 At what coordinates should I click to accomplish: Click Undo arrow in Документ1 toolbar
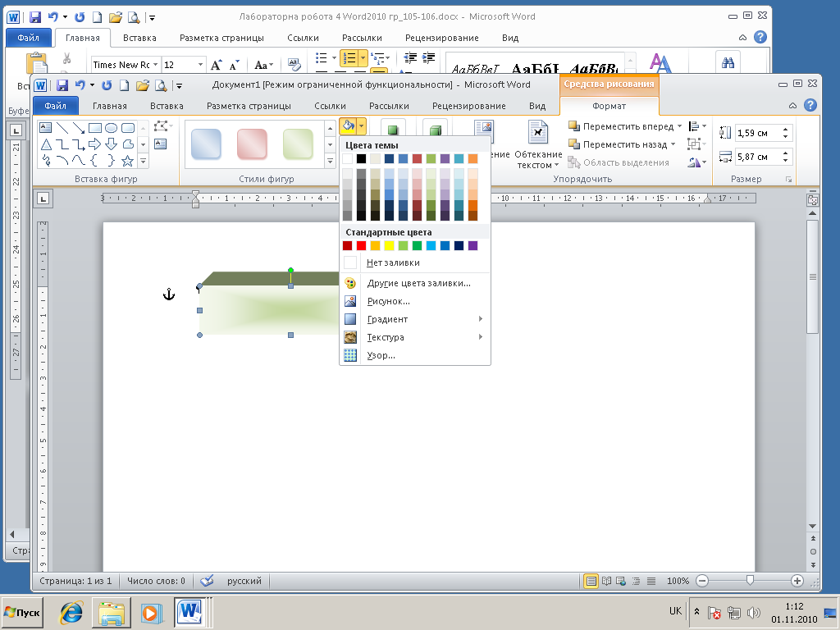pyautogui.click(x=80, y=84)
